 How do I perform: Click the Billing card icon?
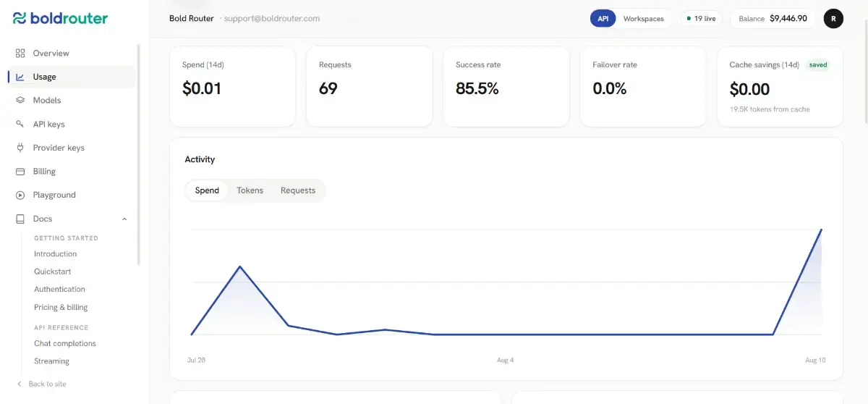coord(20,172)
